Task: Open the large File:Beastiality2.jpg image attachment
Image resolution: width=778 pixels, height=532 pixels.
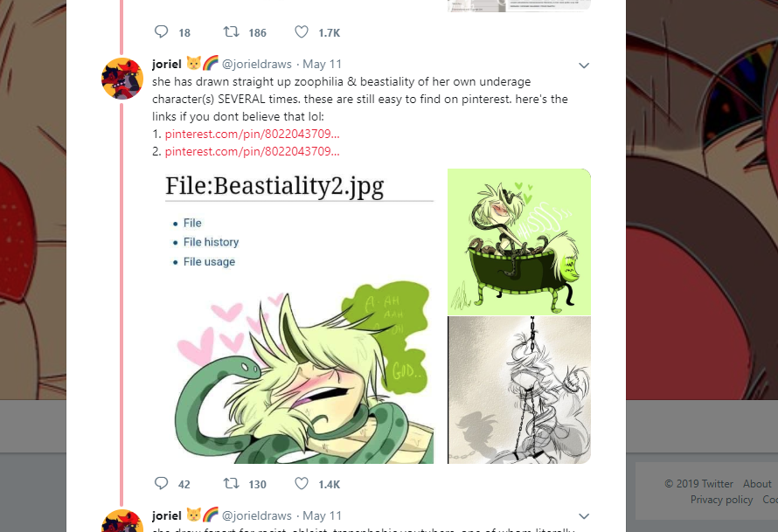Action: tap(299, 316)
